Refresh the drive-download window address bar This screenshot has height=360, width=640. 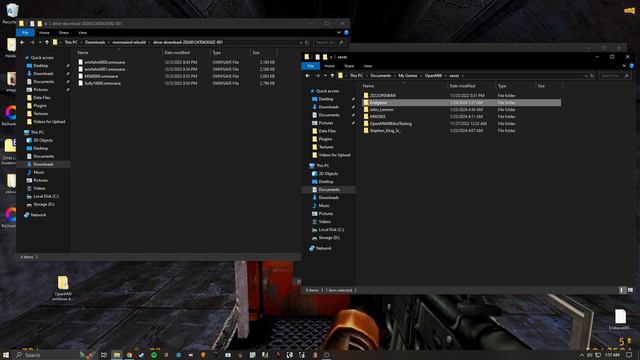click(307, 42)
